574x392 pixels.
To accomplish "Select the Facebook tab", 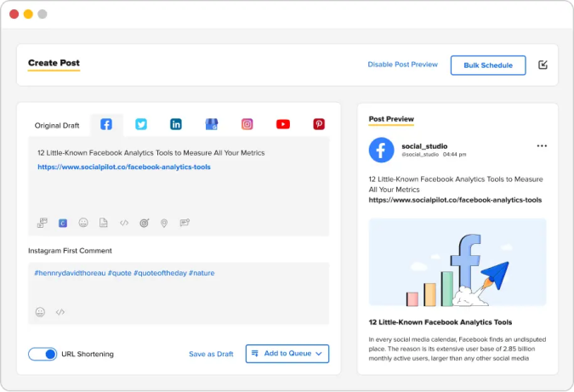I will (x=106, y=124).
